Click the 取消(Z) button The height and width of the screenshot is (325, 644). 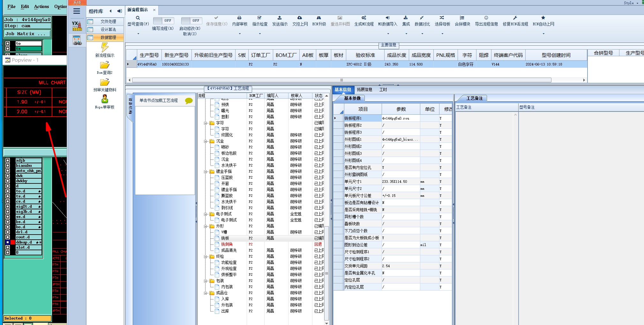(x=190, y=34)
